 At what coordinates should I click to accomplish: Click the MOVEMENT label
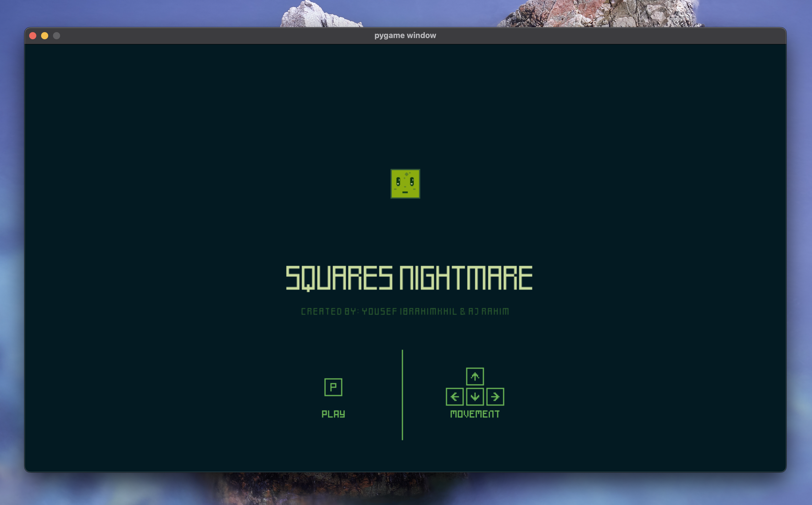pos(475,414)
